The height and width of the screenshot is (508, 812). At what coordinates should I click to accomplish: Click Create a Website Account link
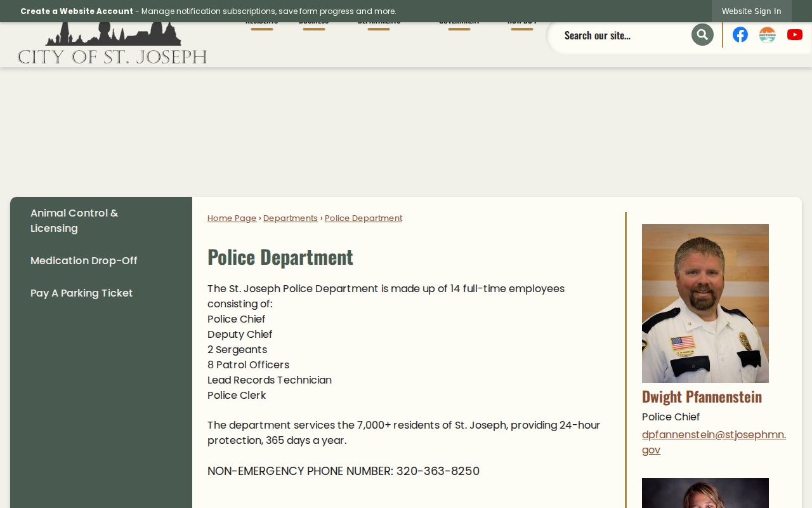pos(77,11)
